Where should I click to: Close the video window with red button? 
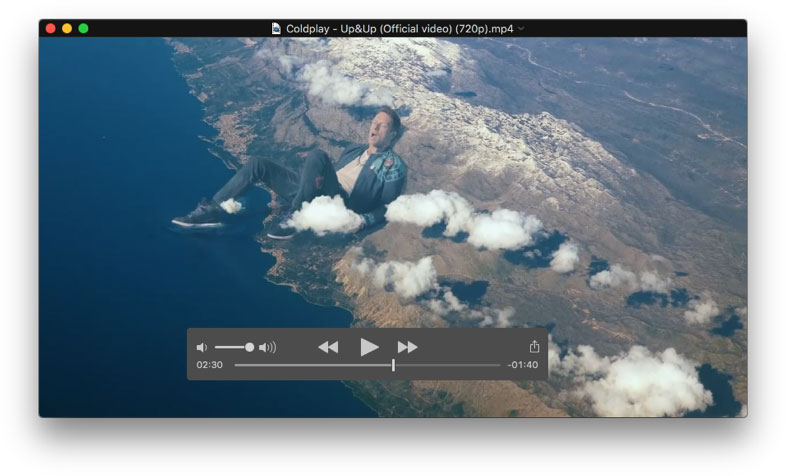point(51,29)
